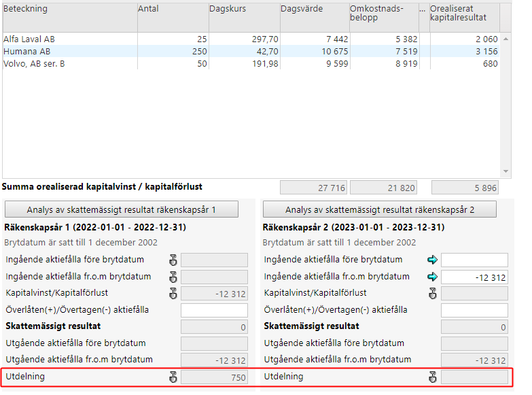Screen dimensions: 532x395
Task: Click Räkenskapsår 2 Utgående aktiefälla fr.o.m brytdatum field
Action: pos(474,360)
